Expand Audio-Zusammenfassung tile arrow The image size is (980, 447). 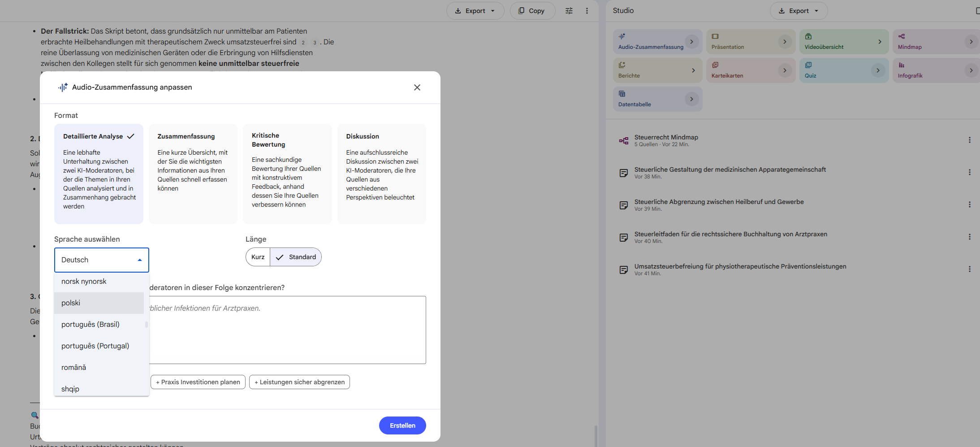click(692, 42)
